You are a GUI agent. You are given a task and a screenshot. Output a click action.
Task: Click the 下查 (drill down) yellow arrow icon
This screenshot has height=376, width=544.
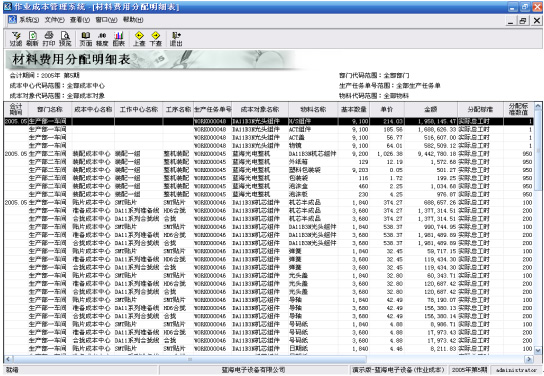(x=156, y=39)
